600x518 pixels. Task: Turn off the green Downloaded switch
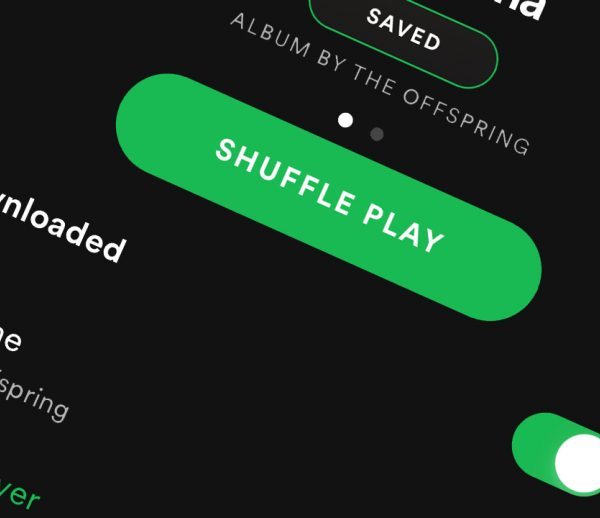[558, 454]
